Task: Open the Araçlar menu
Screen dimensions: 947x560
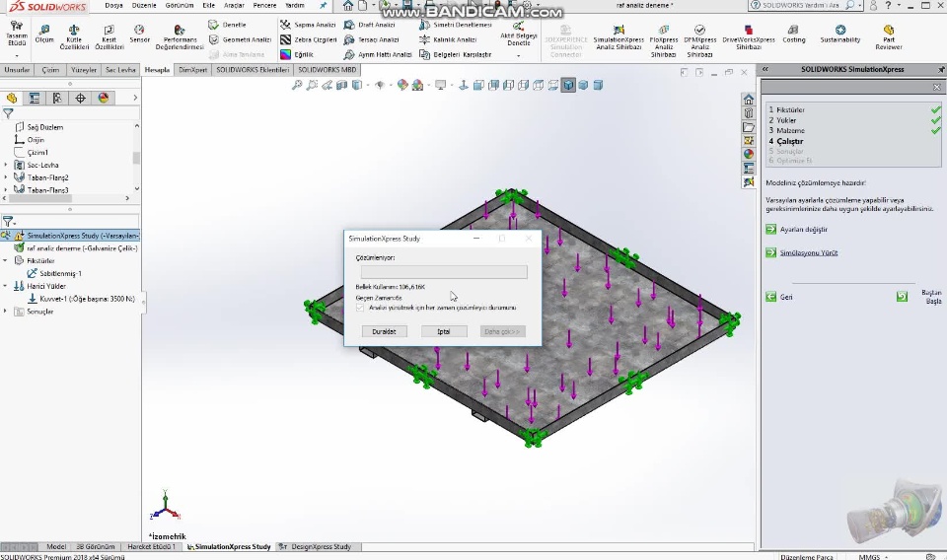Action: point(234,6)
